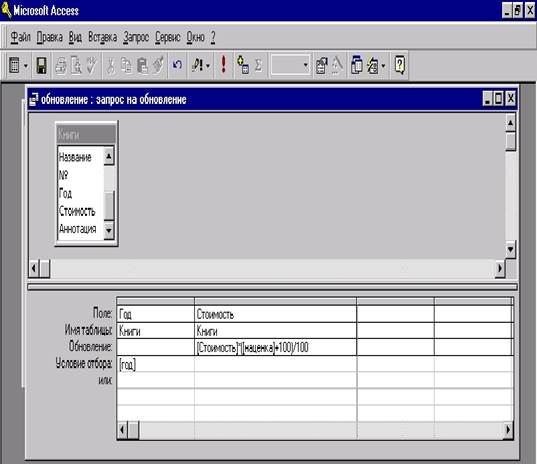Open the Сервис menu
Screen dimensions: 537x464
(x=167, y=37)
